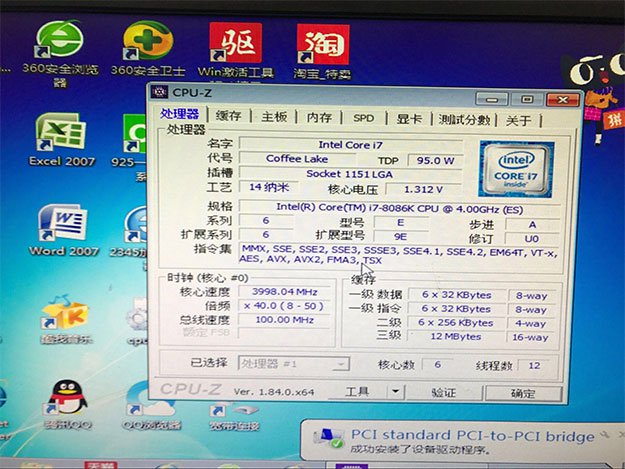The width and height of the screenshot is (625, 469).
Task: Open the Tencent QQ penguin icon
Action: point(67,398)
